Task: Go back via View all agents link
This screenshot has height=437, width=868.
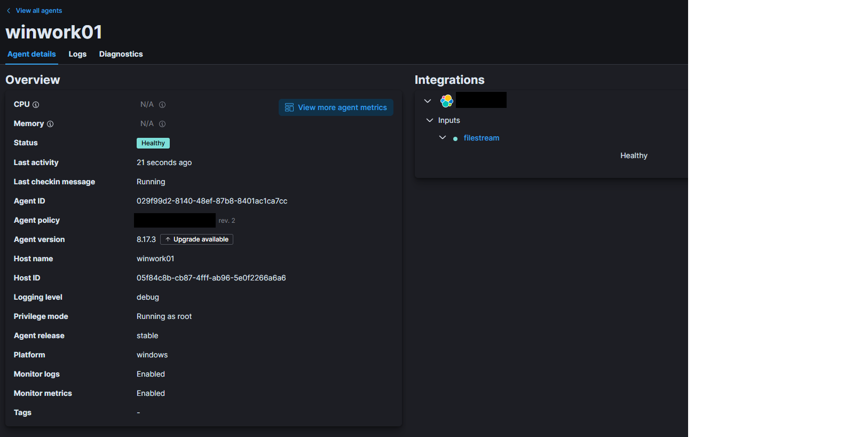Action: point(34,11)
